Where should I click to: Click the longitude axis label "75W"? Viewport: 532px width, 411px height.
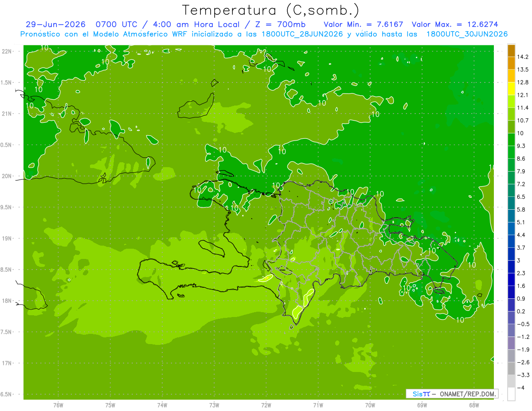(x=110, y=405)
